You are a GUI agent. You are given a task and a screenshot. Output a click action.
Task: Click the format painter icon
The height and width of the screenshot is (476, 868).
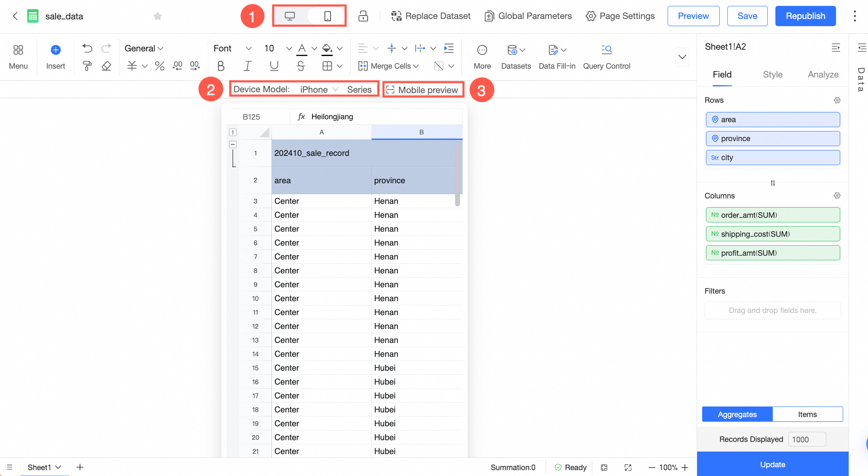click(x=87, y=66)
